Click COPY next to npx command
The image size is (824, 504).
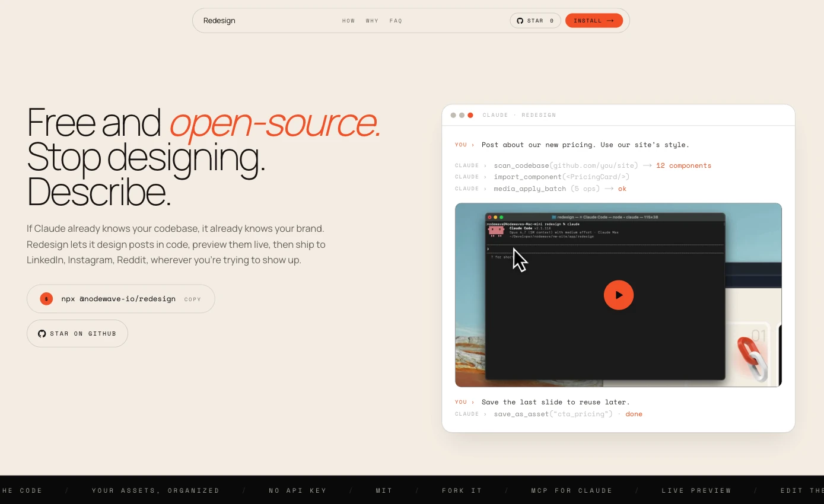click(x=193, y=299)
